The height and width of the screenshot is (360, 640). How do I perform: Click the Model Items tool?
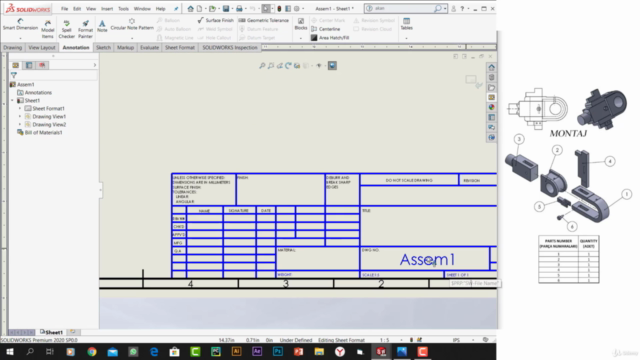47,28
